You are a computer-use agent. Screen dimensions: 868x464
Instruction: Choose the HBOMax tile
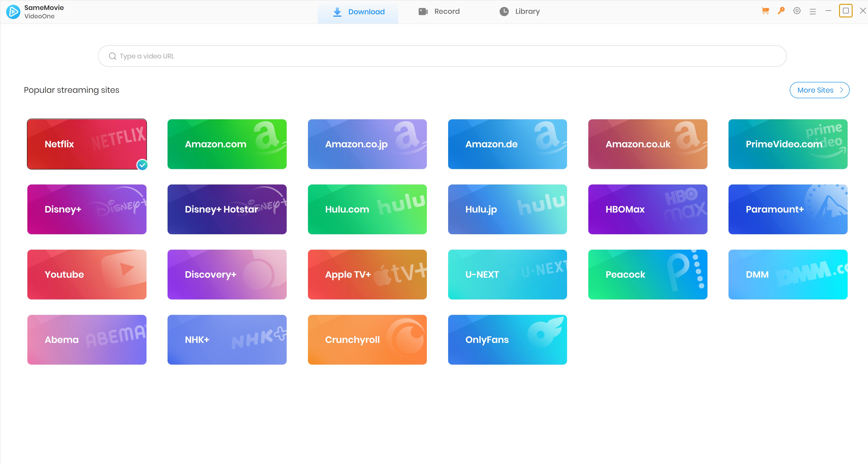pyautogui.click(x=648, y=209)
